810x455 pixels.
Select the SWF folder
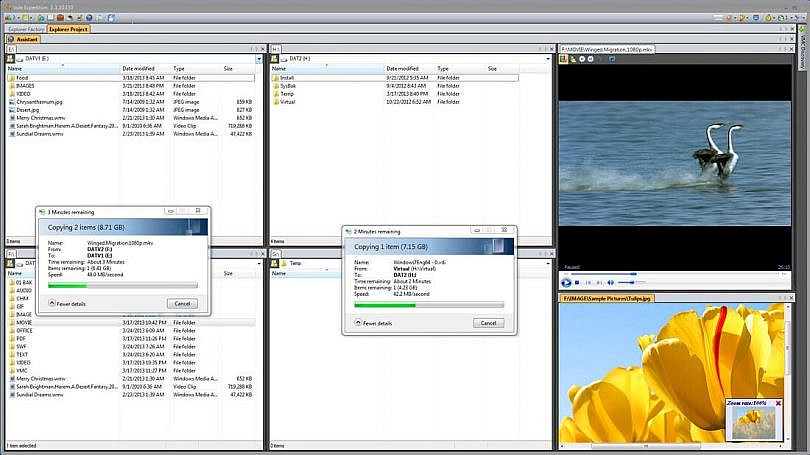point(131,347)
